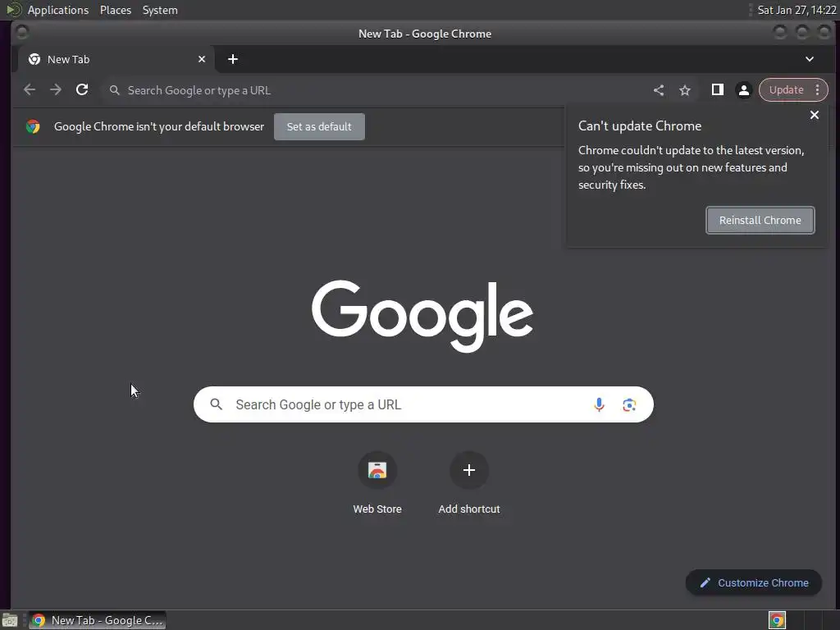Click the Set as default button
Screen dimensions: 840x630
pyautogui.click(x=319, y=127)
